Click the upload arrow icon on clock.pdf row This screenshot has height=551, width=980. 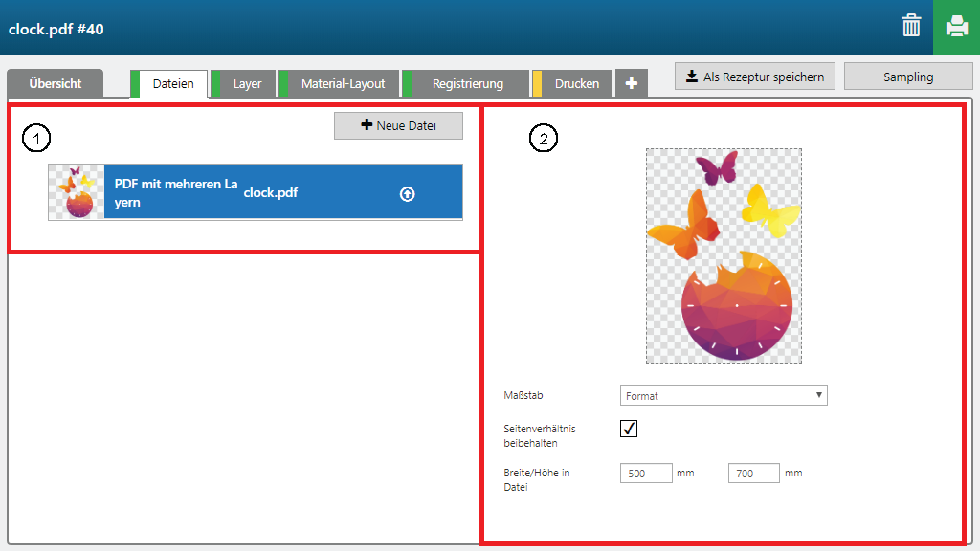(x=407, y=193)
